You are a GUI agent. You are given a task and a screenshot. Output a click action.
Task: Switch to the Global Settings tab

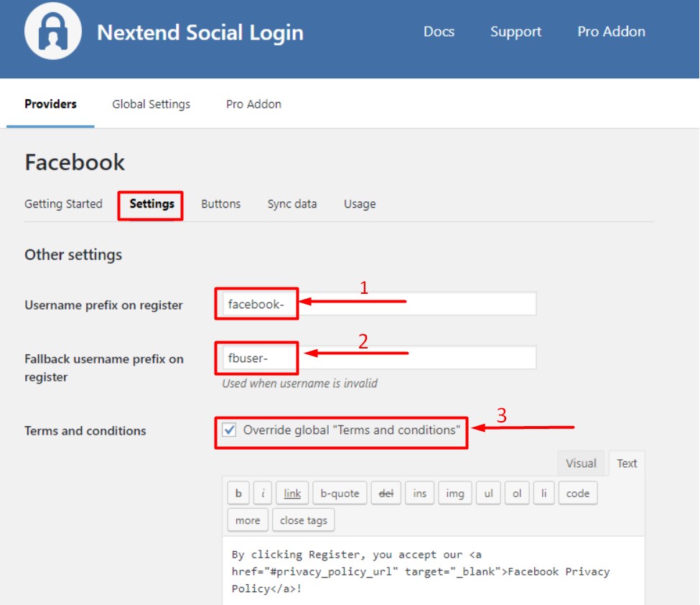(x=151, y=104)
